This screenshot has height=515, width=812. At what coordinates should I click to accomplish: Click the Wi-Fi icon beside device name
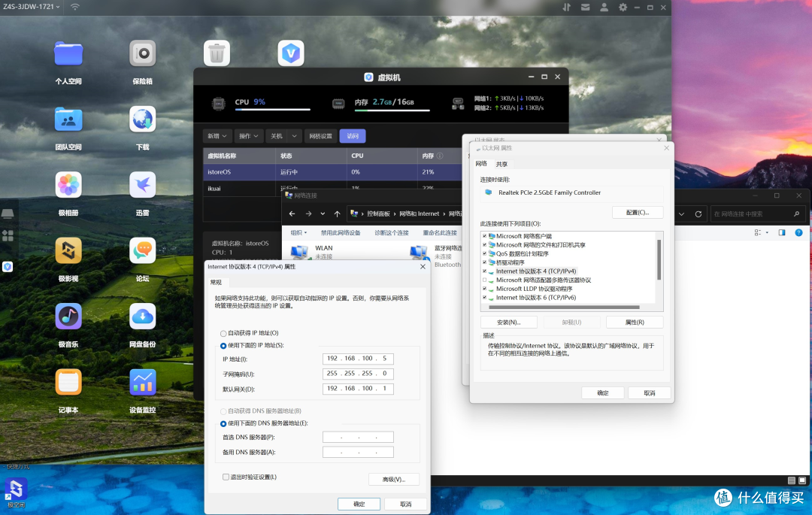tap(75, 7)
